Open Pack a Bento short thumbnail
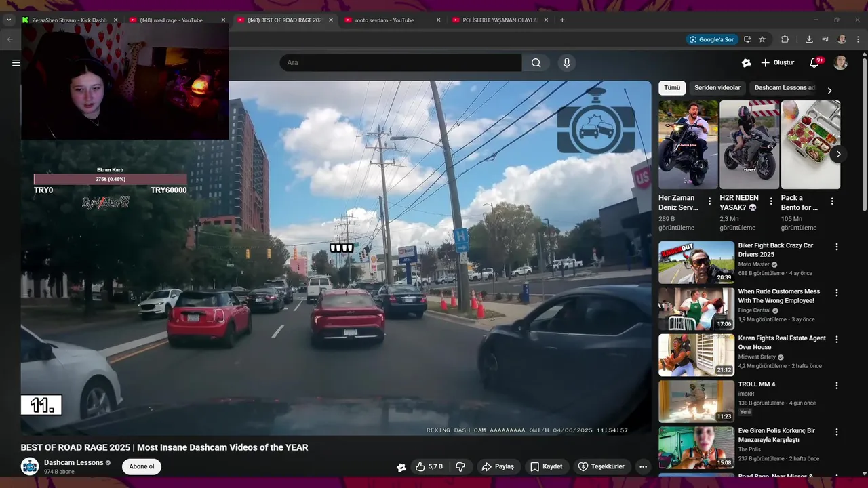 811,144
